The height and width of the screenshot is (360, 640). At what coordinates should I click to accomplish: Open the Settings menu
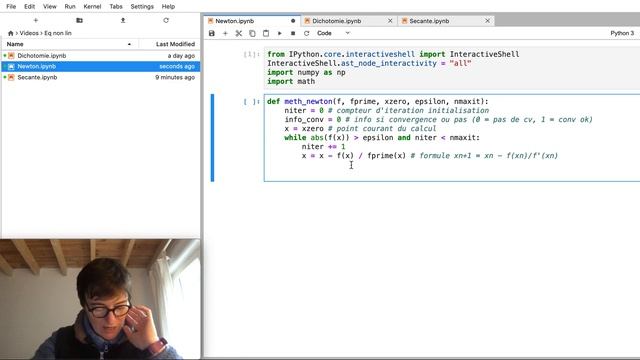142,7
